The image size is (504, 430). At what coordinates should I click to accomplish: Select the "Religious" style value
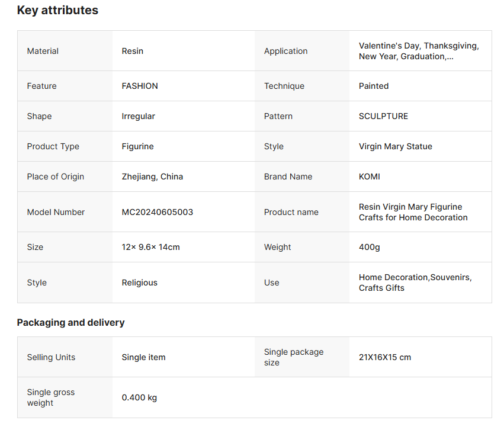(x=140, y=283)
